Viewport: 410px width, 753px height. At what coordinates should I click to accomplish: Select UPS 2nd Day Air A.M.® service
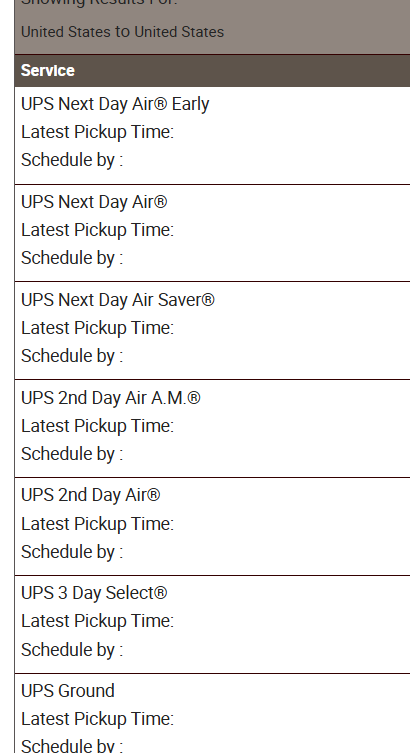(111, 398)
